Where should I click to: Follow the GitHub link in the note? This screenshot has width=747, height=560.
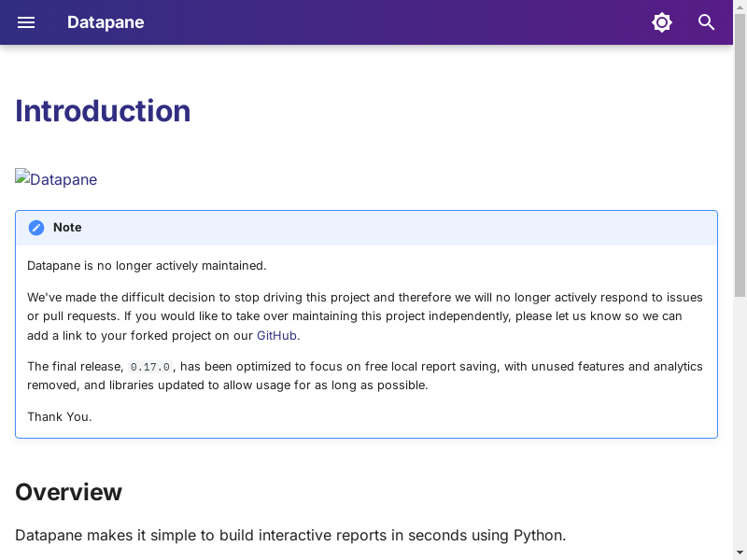[277, 335]
